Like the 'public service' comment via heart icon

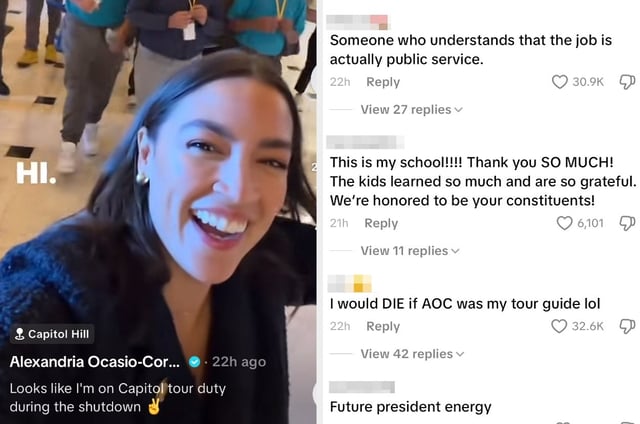tap(560, 82)
